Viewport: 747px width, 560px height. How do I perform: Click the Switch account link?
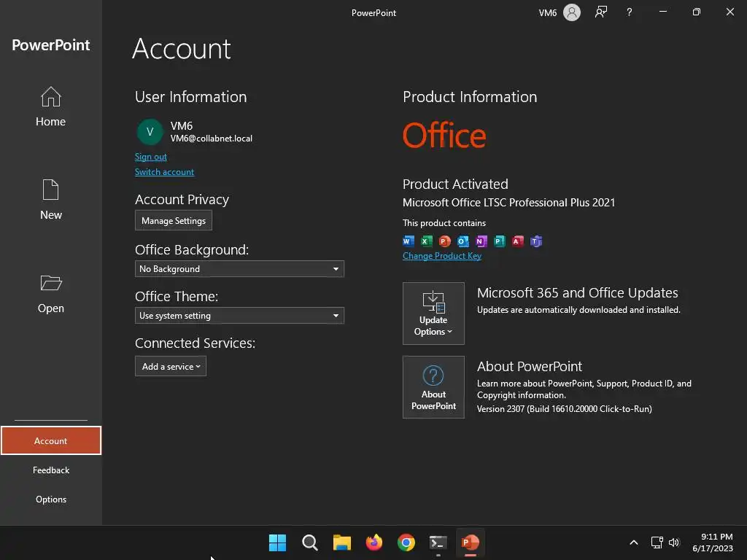pyautogui.click(x=164, y=172)
